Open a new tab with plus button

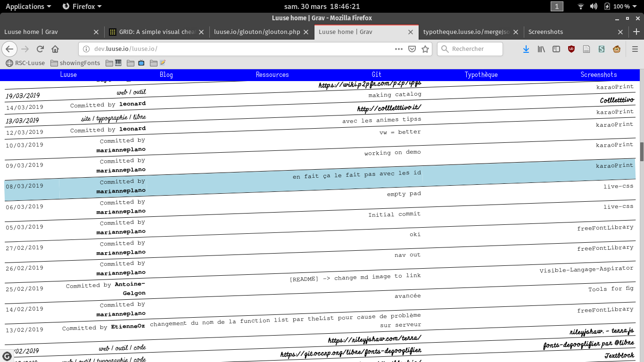coord(636,32)
